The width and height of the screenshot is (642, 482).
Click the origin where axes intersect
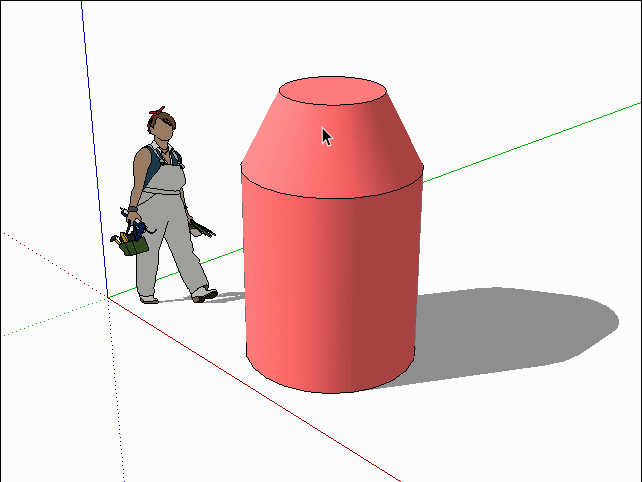[x=108, y=297]
